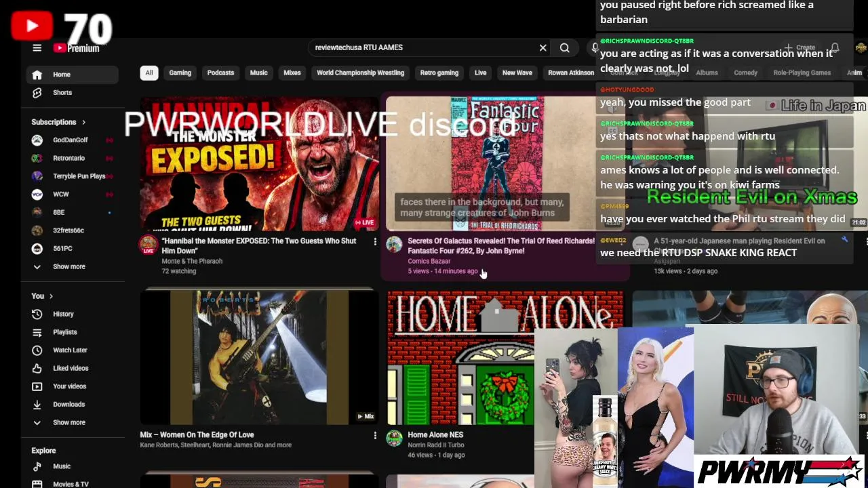Image resolution: width=868 pixels, height=488 pixels.
Task: Open Your videos
Action: click(x=73, y=386)
